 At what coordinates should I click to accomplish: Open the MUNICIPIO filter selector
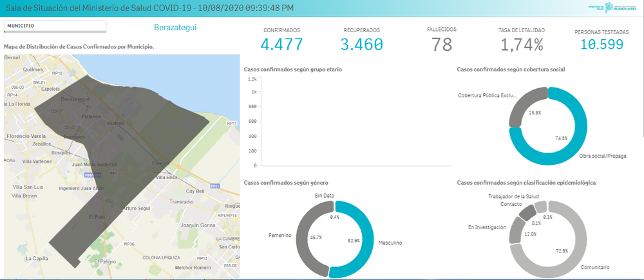click(x=54, y=26)
